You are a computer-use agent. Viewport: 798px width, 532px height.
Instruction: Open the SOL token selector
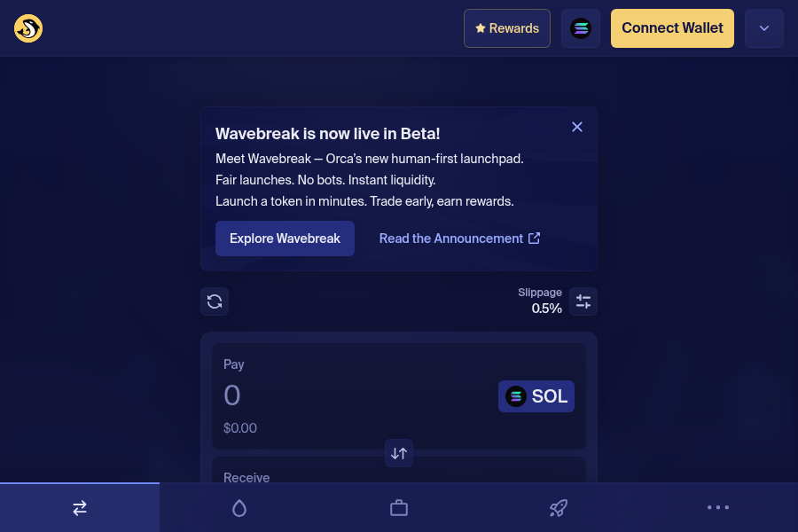pyautogui.click(x=536, y=396)
